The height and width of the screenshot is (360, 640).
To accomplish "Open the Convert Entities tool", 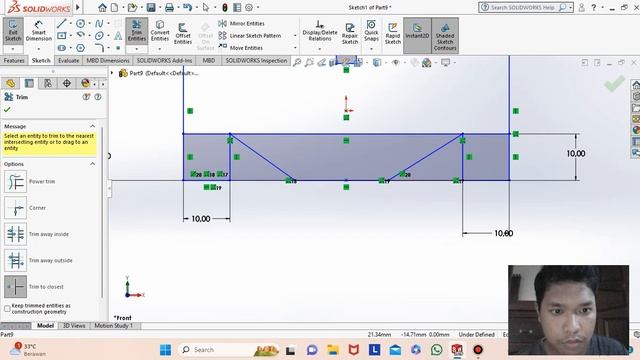I will [x=160, y=31].
